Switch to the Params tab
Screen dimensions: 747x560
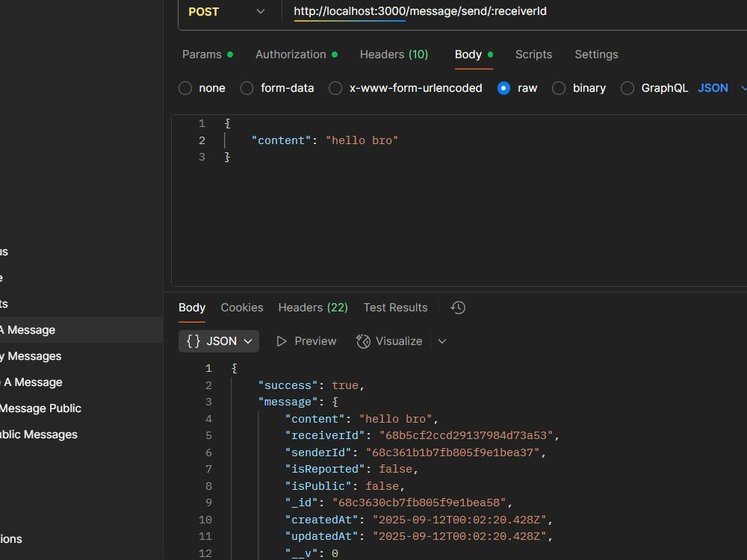click(207, 55)
